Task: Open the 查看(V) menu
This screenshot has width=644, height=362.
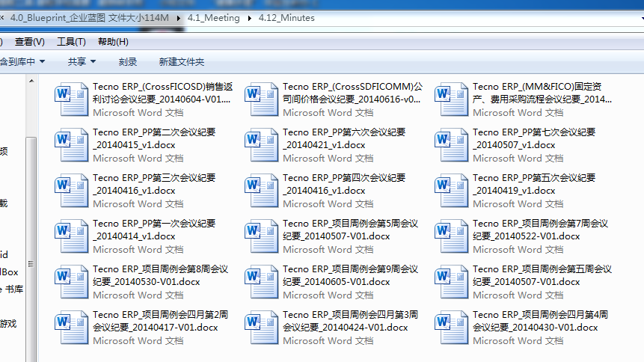Action: (30, 42)
